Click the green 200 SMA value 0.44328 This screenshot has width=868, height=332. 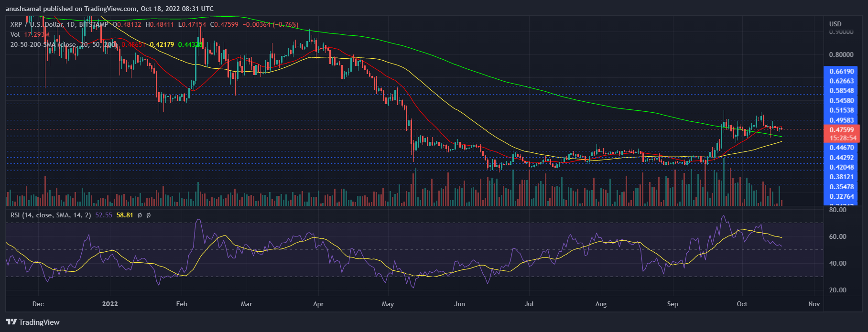190,44
